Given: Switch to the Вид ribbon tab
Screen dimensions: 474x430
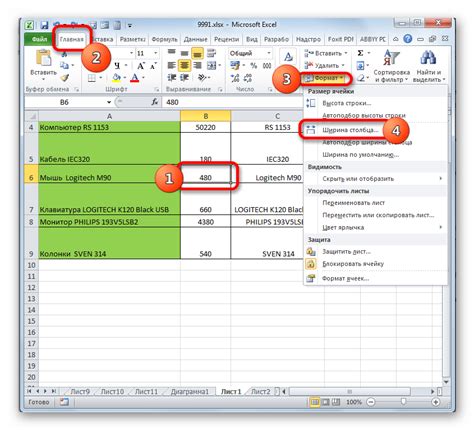Looking at the screenshot, I should [252, 39].
